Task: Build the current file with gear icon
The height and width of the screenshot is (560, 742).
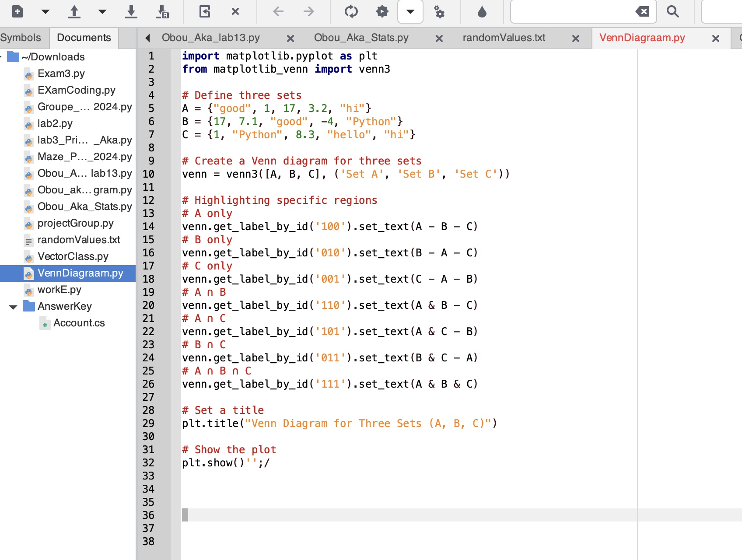Action: [x=382, y=11]
